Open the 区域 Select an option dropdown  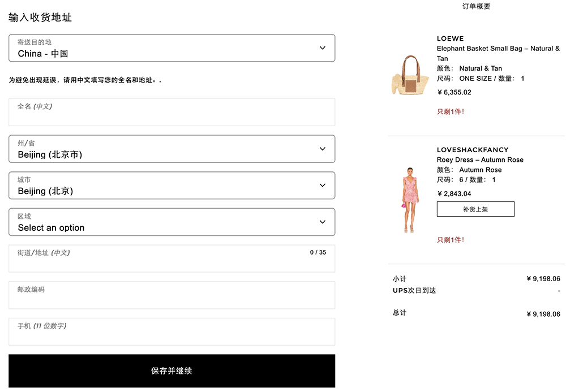[172, 222]
